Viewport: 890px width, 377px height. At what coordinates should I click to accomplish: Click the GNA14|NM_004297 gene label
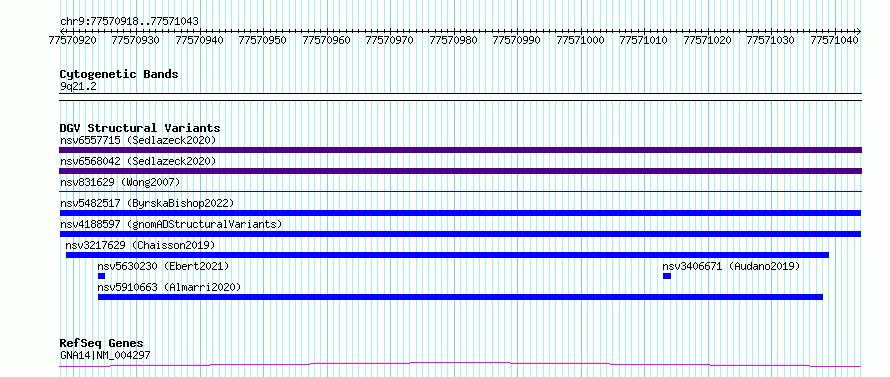point(105,355)
